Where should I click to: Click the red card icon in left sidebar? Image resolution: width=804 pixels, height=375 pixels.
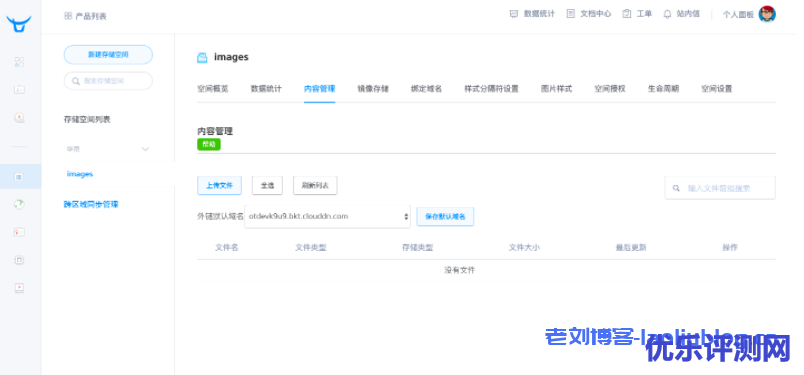19,232
